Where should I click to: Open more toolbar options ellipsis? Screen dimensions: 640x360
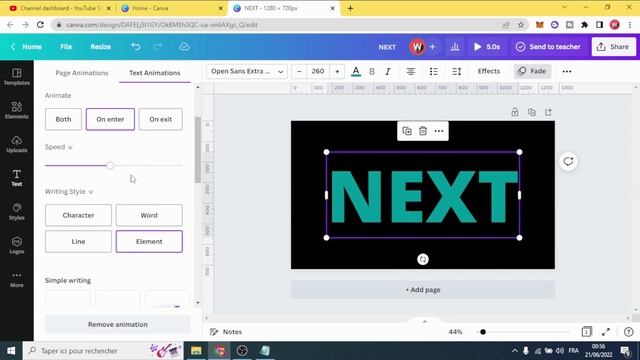(x=567, y=71)
